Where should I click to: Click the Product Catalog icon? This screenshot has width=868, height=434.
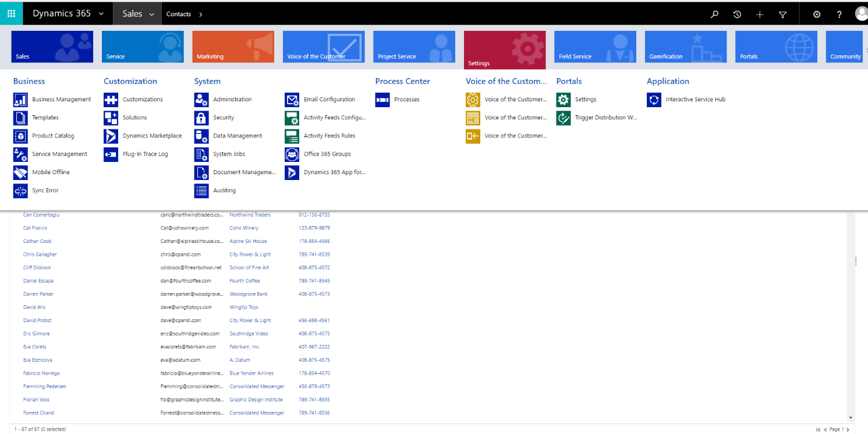pos(20,136)
